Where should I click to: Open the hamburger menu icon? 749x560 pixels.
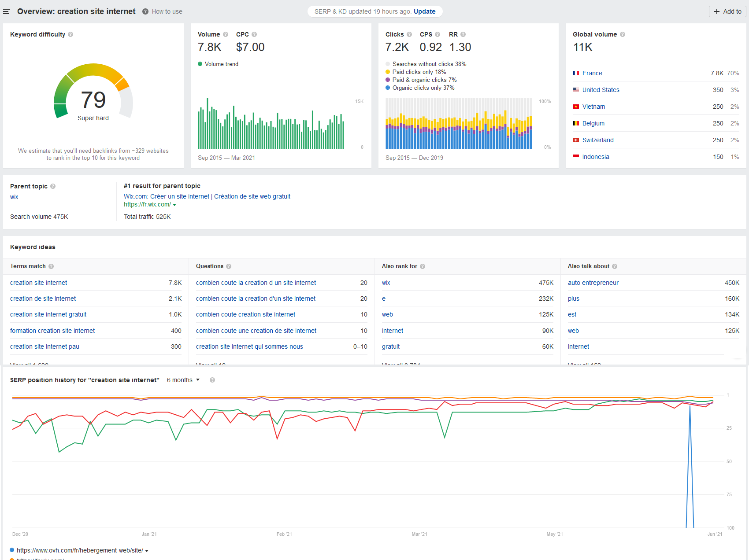coord(6,11)
